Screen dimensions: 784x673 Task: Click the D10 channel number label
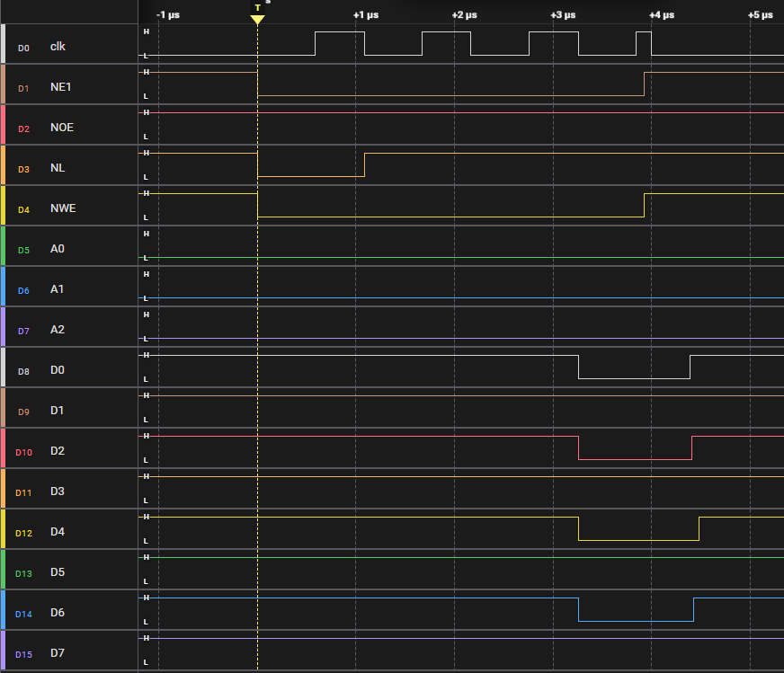click(24, 452)
